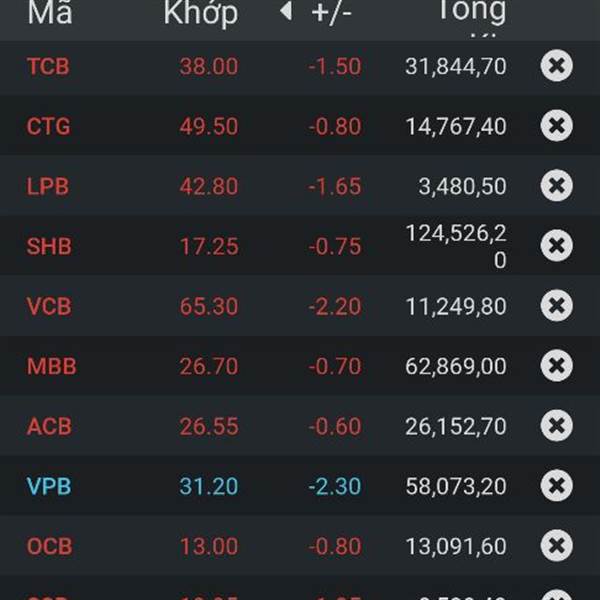
Task: Remove CTG using its X icon
Action: [556, 126]
